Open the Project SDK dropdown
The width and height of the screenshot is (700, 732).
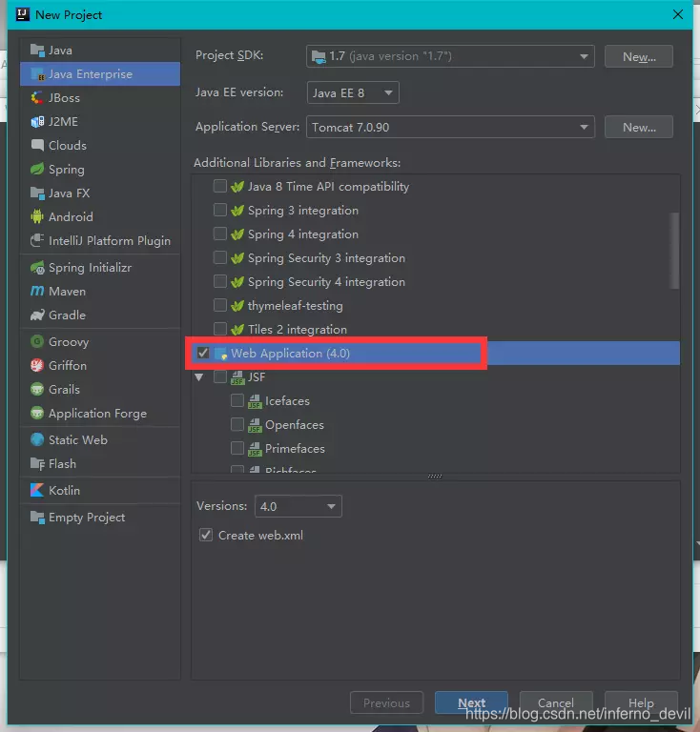[x=450, y=56]
